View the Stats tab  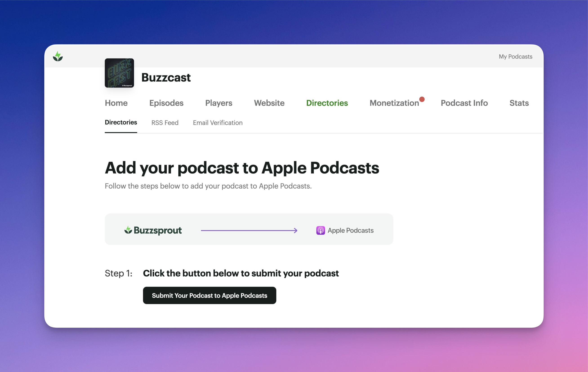[x=519, y=103]
